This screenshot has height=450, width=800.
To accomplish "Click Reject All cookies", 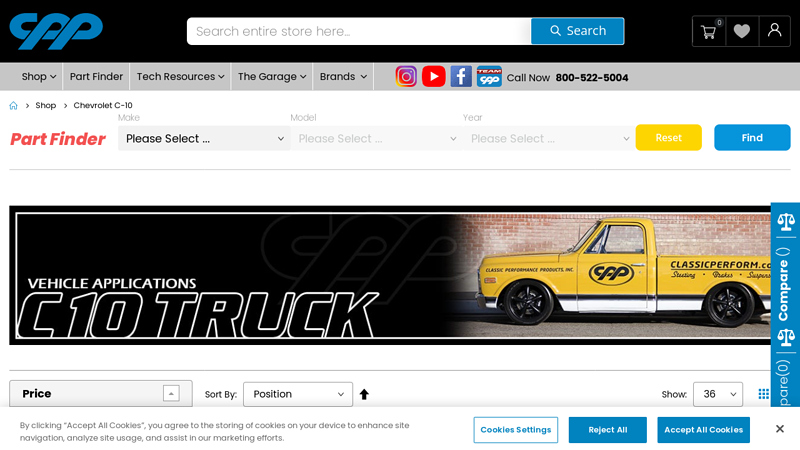I will point(608,430).
